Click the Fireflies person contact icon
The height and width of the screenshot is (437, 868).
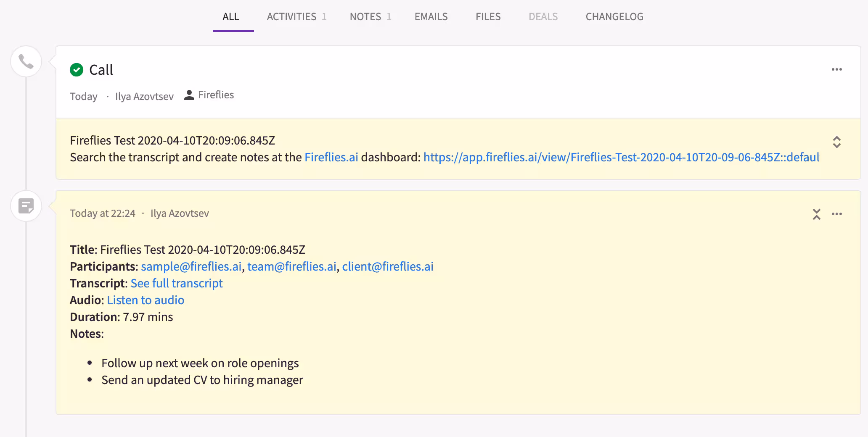[189, 95]
